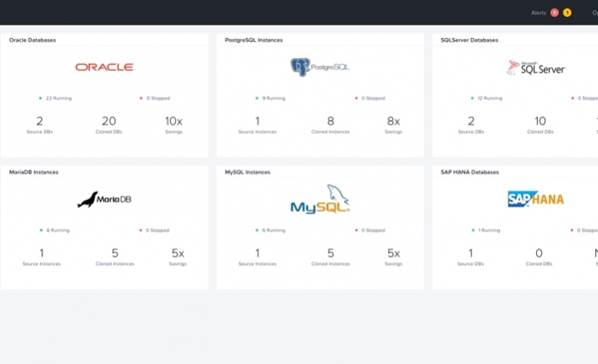The width and height of the screenshot is (598, 364).
Task: Click the MySQL dolphin logo
Action: [x=319, y=199]
